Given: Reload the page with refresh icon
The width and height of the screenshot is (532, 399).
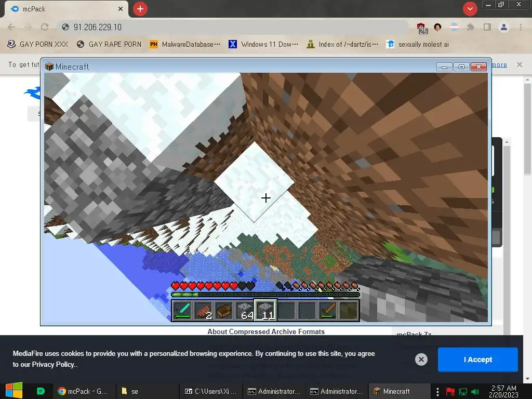Looking at the screenshot, I should pyautogui.click(x=45, y=27).
